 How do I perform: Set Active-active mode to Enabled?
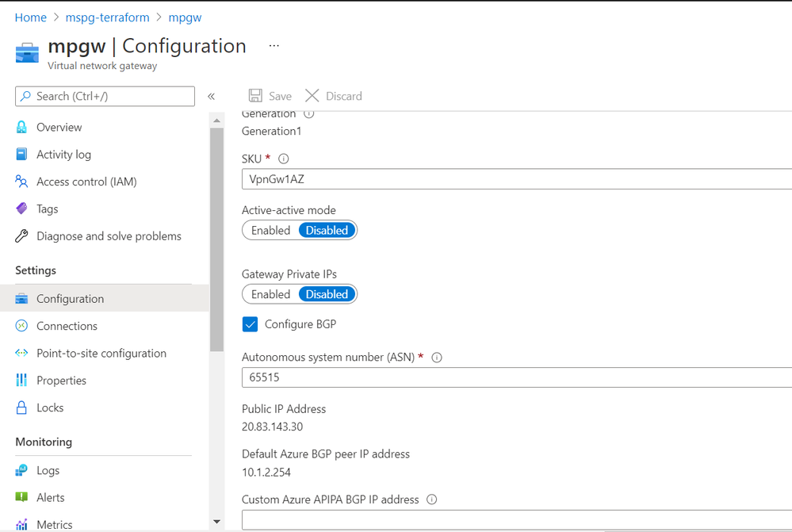[270, 231]
